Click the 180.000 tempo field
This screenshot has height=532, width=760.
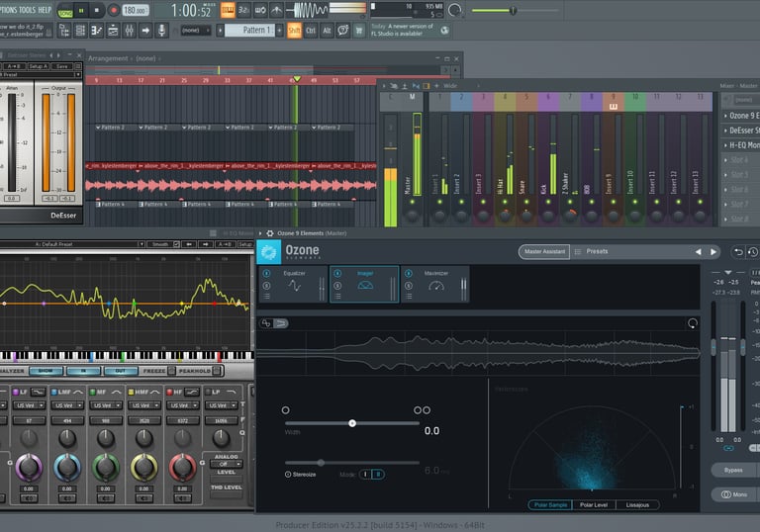tap(136, 10)
